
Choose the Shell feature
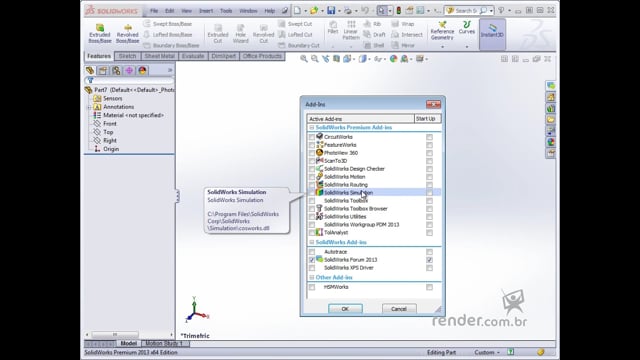coord(374,45)
